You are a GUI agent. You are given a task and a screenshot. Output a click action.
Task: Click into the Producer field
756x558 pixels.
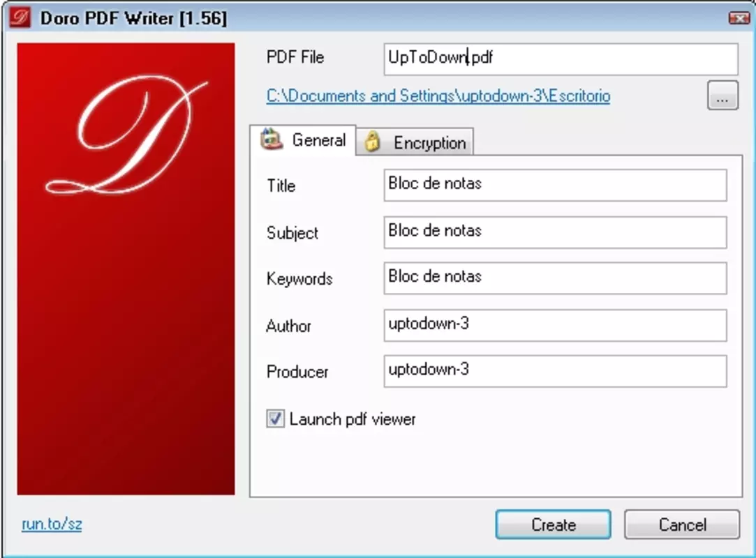coord(555,371)
